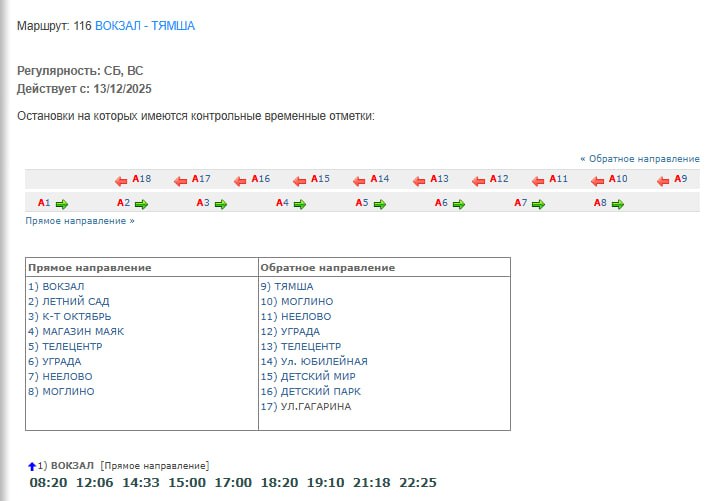The height and width of the screenshot is (501, 707).
Task: Click the red arrow next to stop A12
Action: click(479, 181)
